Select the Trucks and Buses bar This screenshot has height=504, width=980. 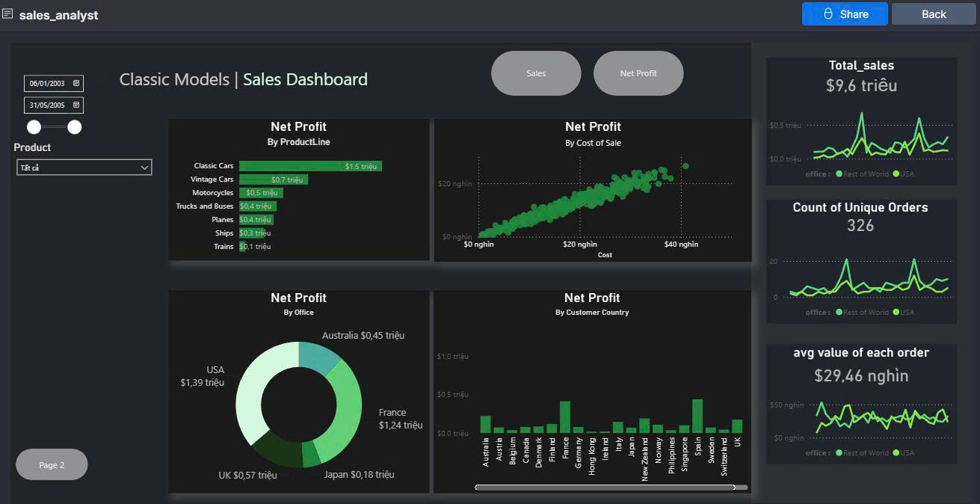point(258,206)
